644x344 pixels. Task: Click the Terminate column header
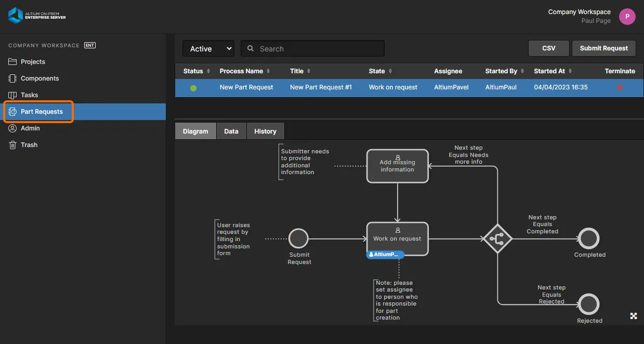pyautogui.click(x=620, y=71)
